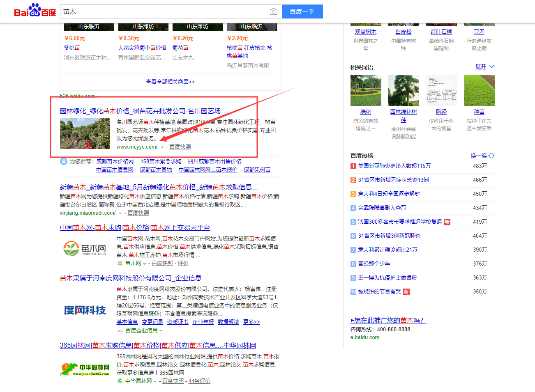Open hot topic 31省区市新增无症状感染13例
The image size is (535, 392).
coord(393,180)
